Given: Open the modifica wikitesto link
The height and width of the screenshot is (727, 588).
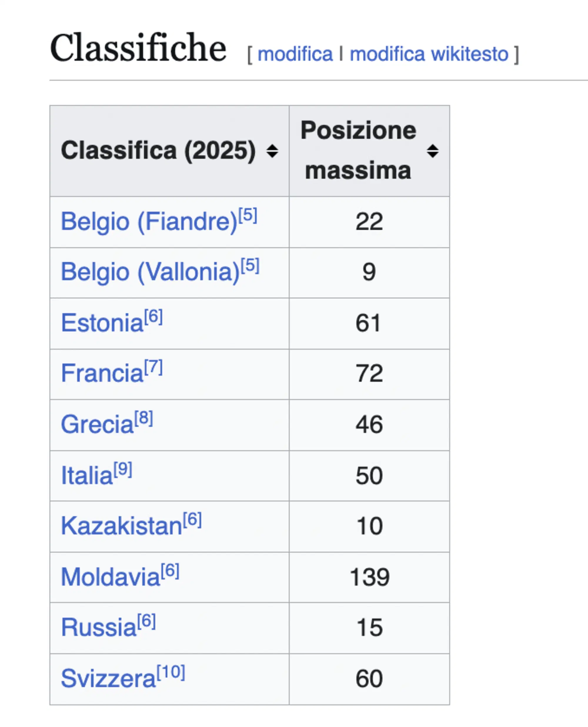Looking at the screenshot, I should pos(429,54).
